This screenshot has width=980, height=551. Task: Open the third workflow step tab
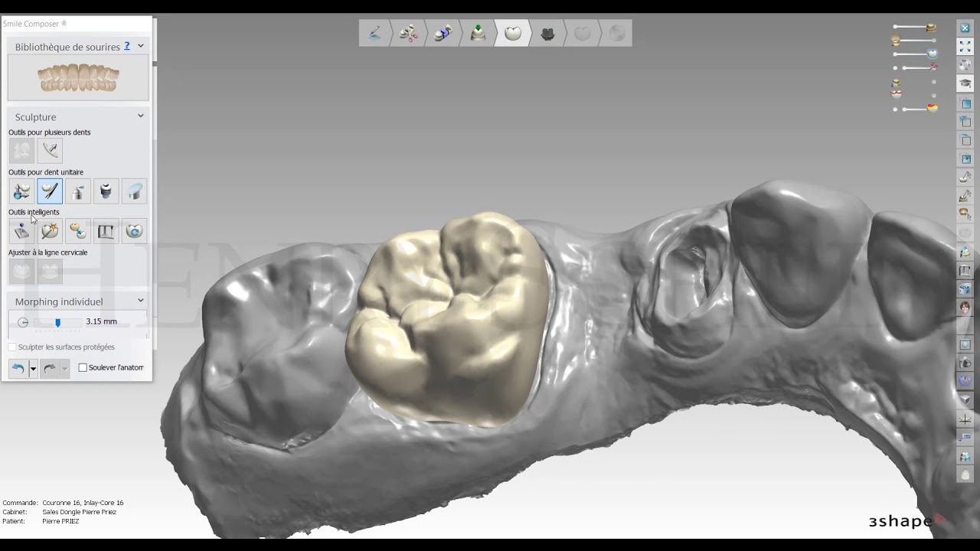(x=443, y=34)
